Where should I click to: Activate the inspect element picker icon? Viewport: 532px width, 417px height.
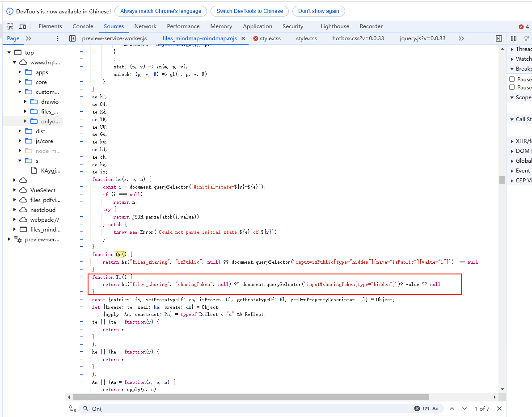[10, 26]
